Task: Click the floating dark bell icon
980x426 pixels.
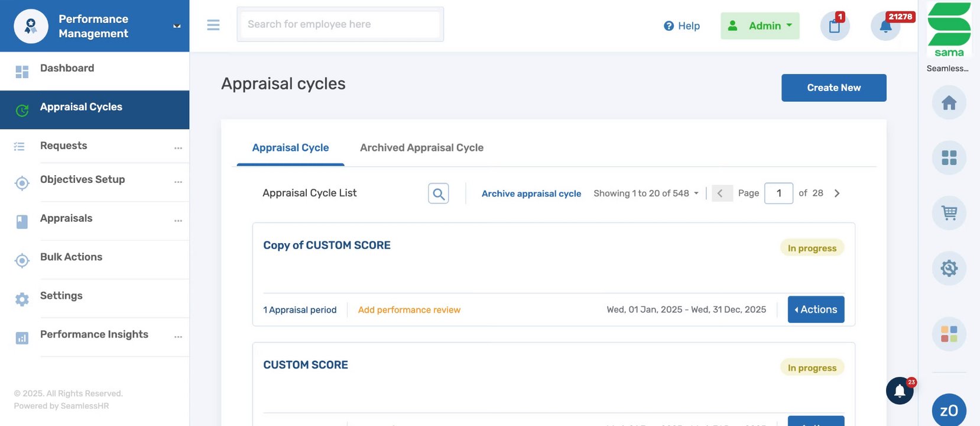Action: click(x=900, y=391)
